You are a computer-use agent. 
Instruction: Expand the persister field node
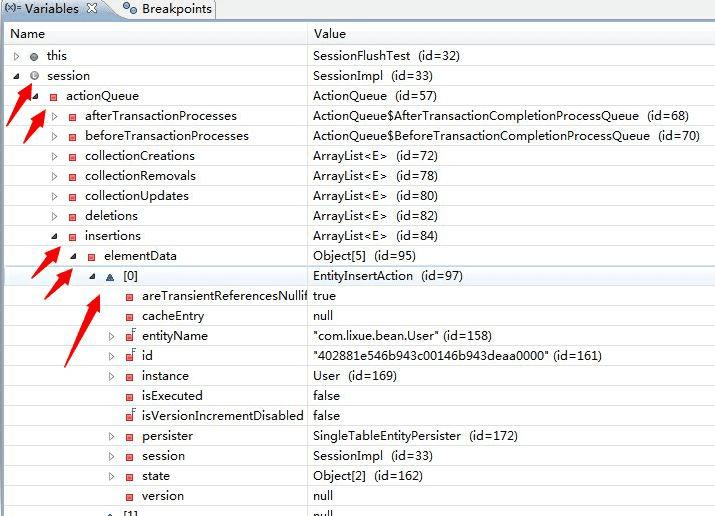[111, 437]
